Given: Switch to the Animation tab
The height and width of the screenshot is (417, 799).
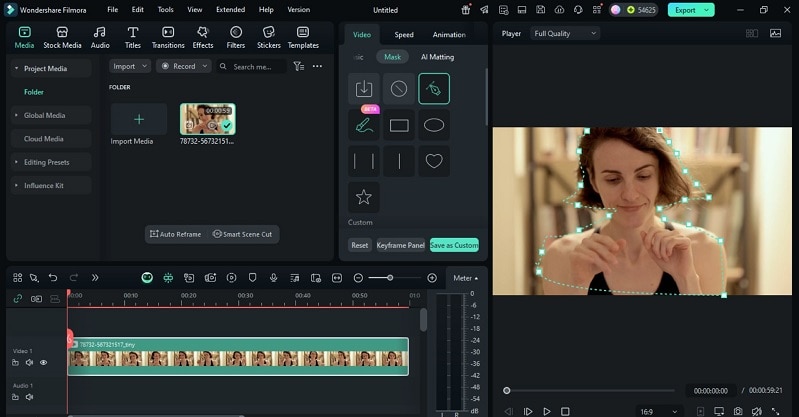Looking at the screenshot, I should (x=449, y=34).
